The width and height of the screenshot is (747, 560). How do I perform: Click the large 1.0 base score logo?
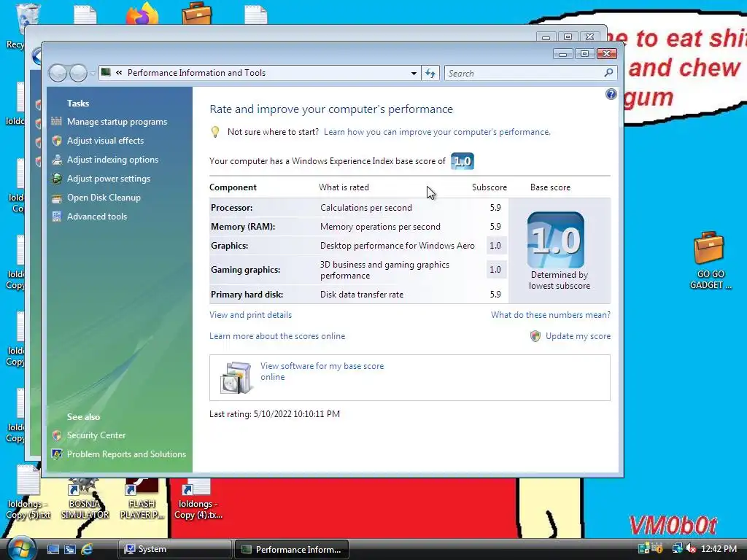coord(555,239)
